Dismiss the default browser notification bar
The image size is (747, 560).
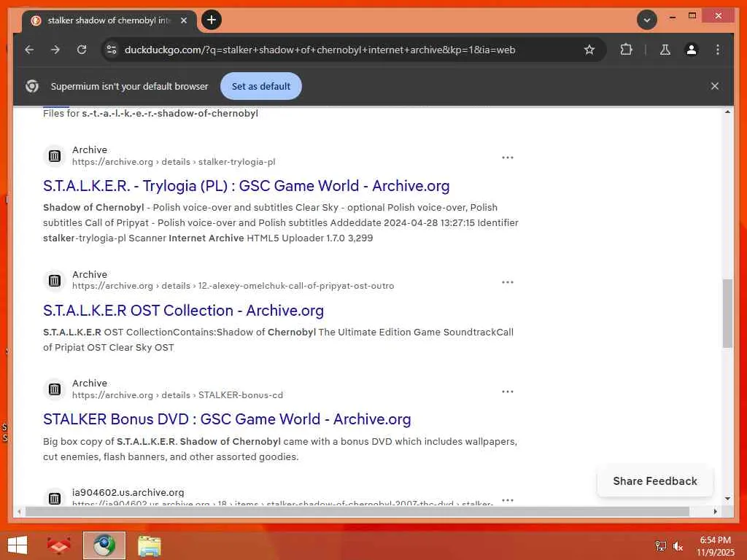715,86
